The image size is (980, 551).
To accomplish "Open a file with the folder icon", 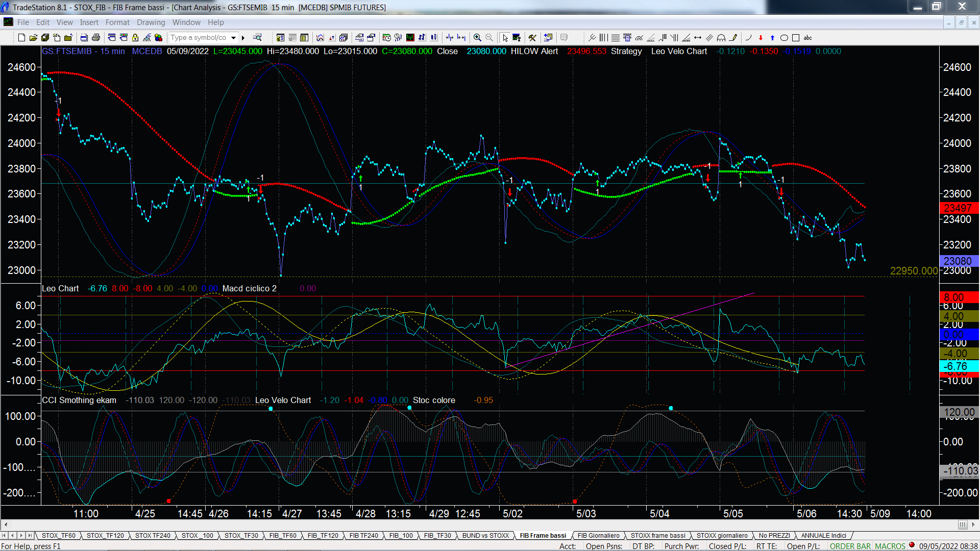I will [33, 38].
